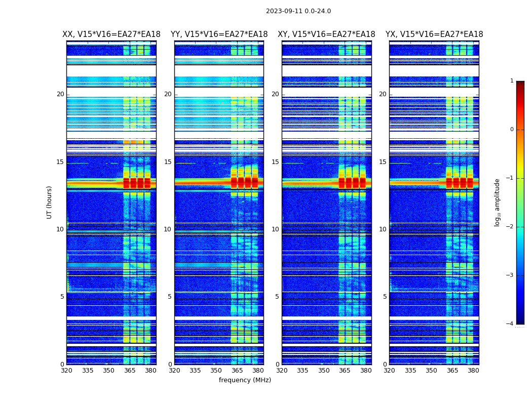Click the 2023-09-11 0.0-24.0 figure title
This screenshot has height=405, width=532.
298,11
